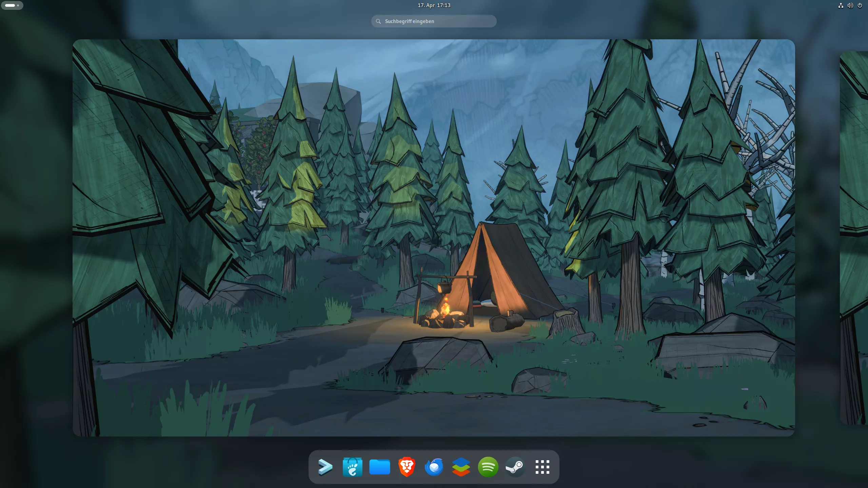This screenshot has height=488, width=868.
Task: Open the power menu icon
Action: 860,5
